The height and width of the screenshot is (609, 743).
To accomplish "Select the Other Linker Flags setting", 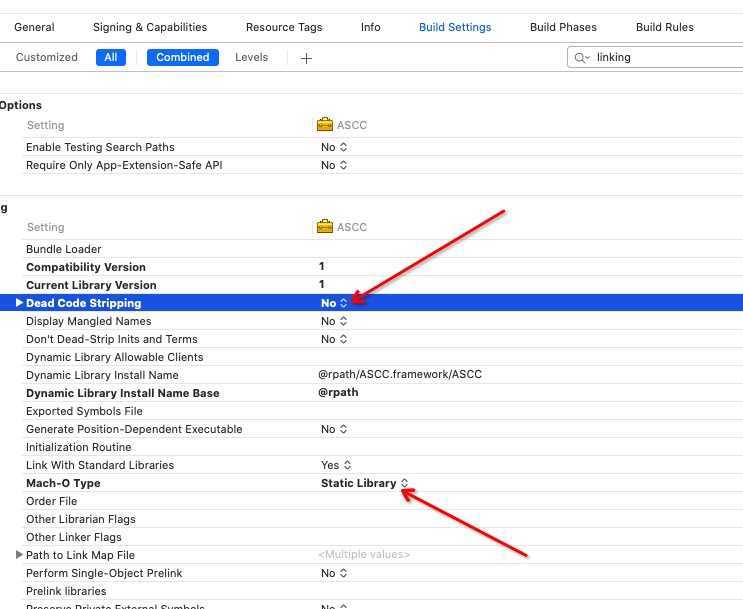I will coord(74,537).
